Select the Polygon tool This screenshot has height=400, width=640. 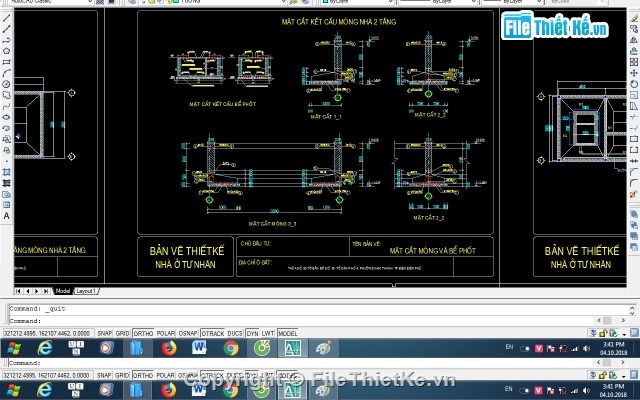(x=6, y=51)
